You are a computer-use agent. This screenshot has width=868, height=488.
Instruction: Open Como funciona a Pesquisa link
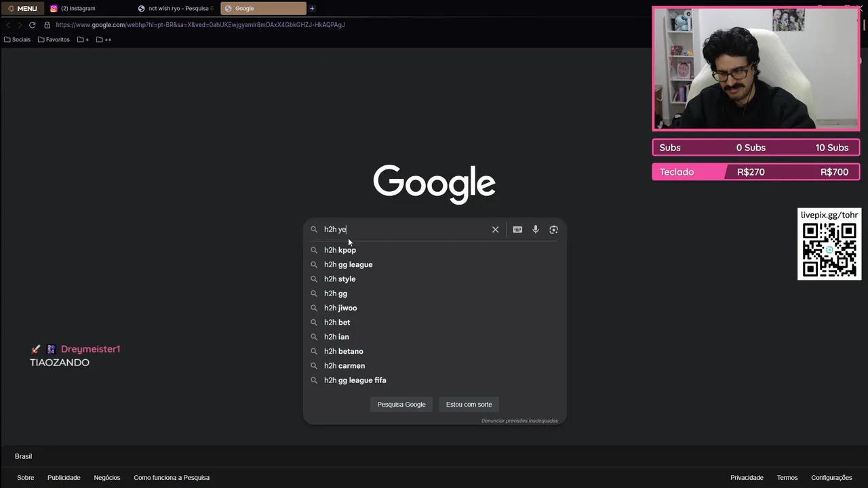tap(172, 478)
